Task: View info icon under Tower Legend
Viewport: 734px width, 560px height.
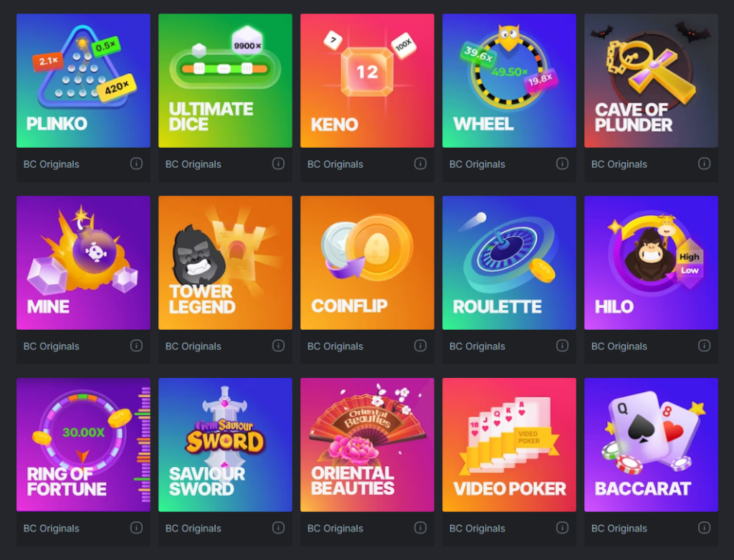Action: (x=279, y=346)
